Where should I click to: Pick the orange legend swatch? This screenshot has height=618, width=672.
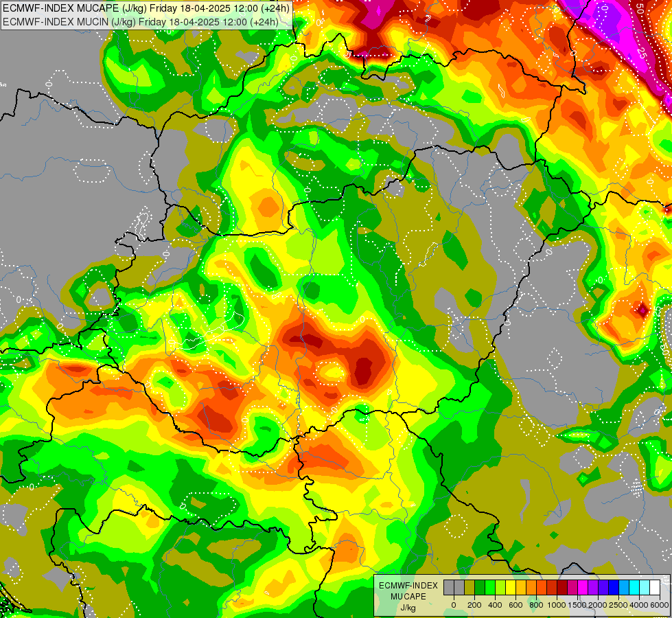tap(531, 587)
